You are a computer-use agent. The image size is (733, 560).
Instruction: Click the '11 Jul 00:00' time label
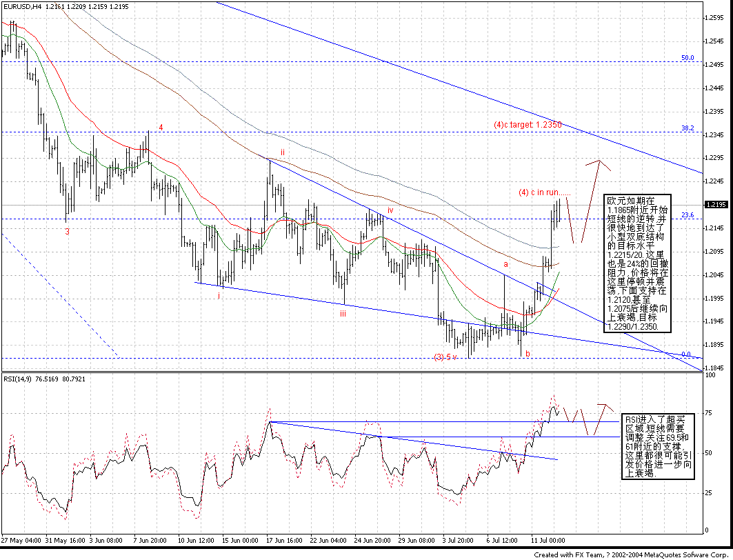[548, 541]
